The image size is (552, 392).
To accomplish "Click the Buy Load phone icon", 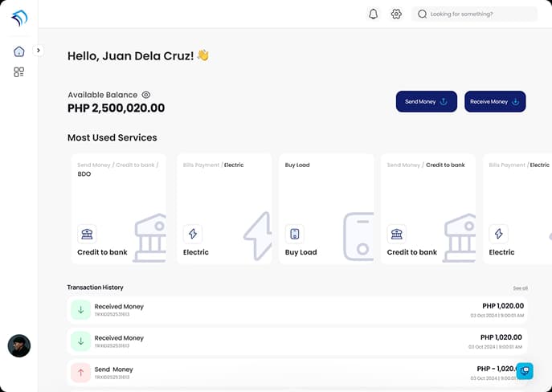I will pos(295,234).
